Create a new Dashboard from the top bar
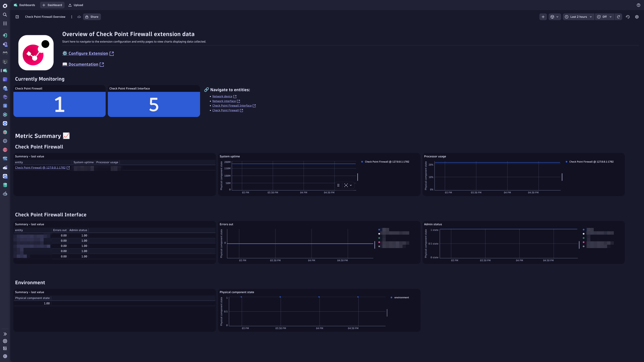644x362 pixels. click(x=52, y=5)
